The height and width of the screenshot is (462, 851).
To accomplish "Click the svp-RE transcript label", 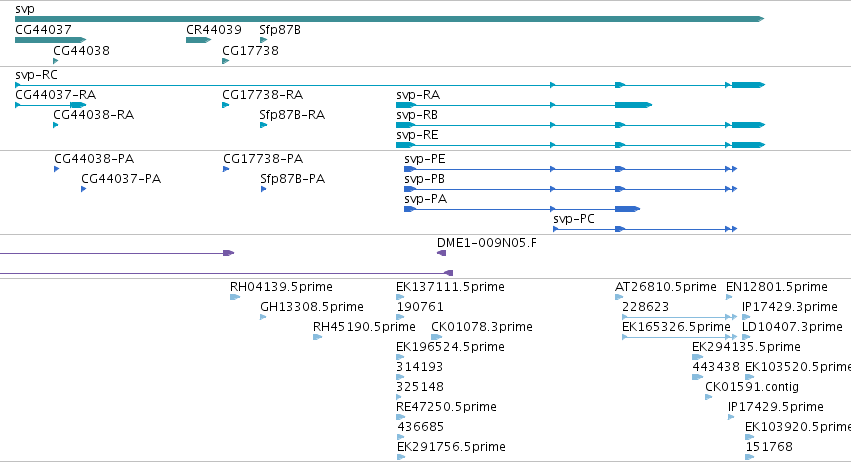I will pos(417,135).
